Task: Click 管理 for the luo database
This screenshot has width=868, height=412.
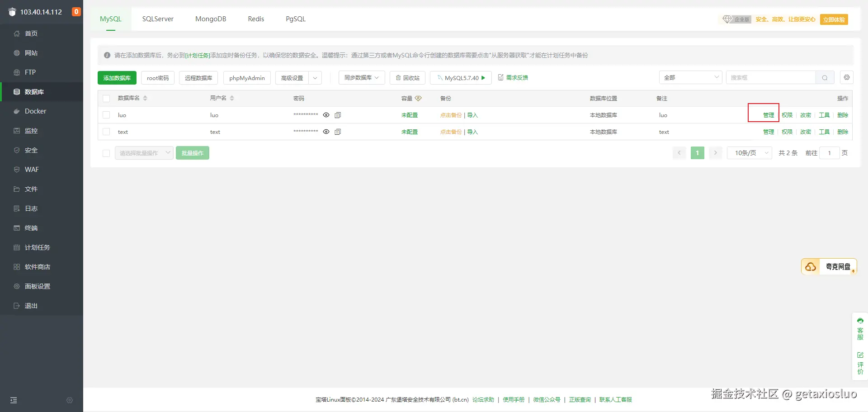Action: [x=769, y=115]
